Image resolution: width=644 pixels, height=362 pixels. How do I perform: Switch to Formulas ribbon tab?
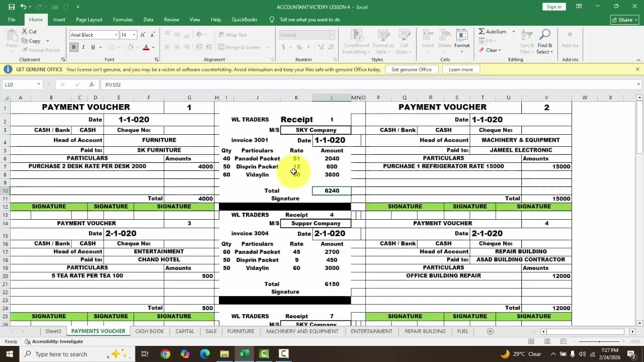(x=123, y=20)
